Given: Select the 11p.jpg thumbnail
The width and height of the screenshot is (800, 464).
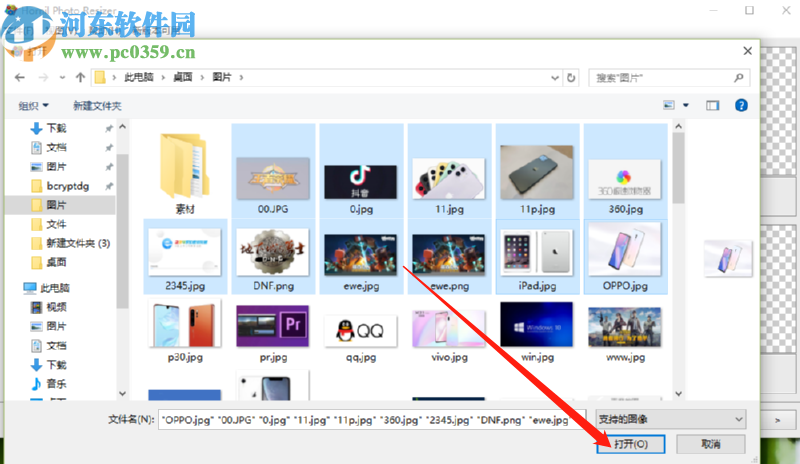Looking at the screenshot, I should coord(537,173).
